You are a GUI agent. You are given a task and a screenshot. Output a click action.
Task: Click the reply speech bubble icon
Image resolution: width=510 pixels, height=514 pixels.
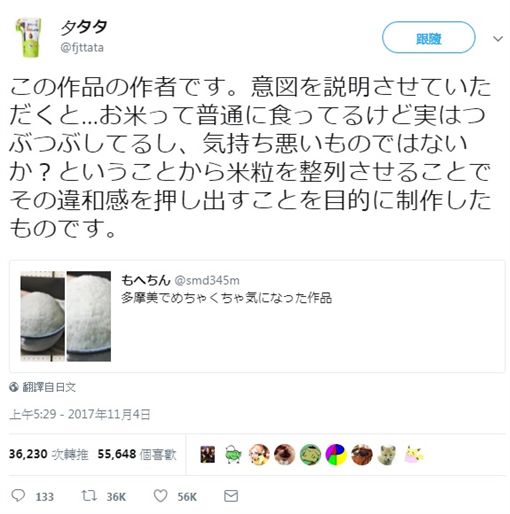coord(18,496)
